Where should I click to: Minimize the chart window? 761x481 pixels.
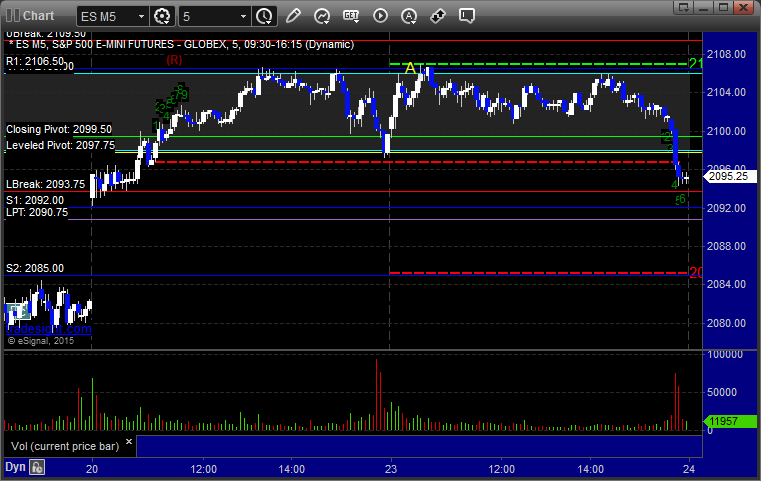[703, 7]
